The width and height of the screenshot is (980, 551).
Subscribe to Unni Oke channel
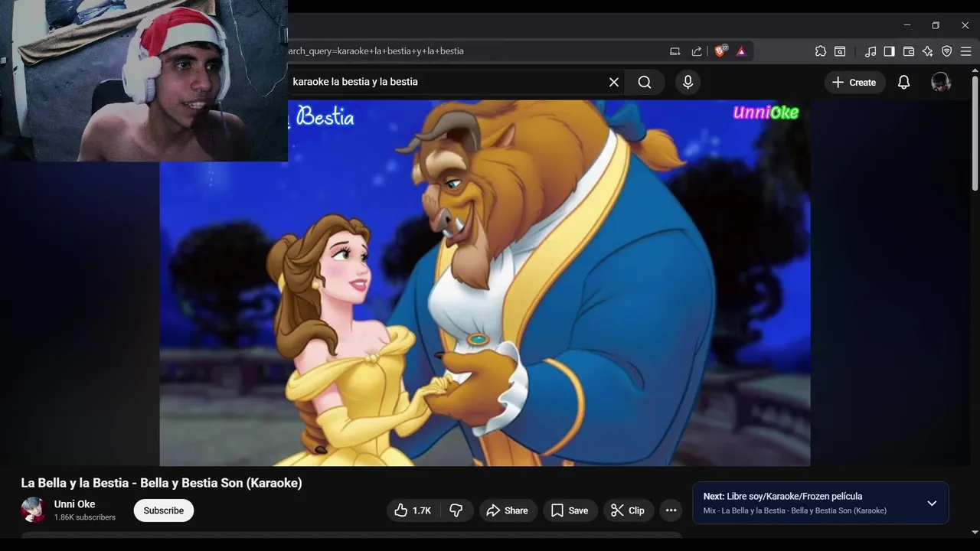(164, 510)
